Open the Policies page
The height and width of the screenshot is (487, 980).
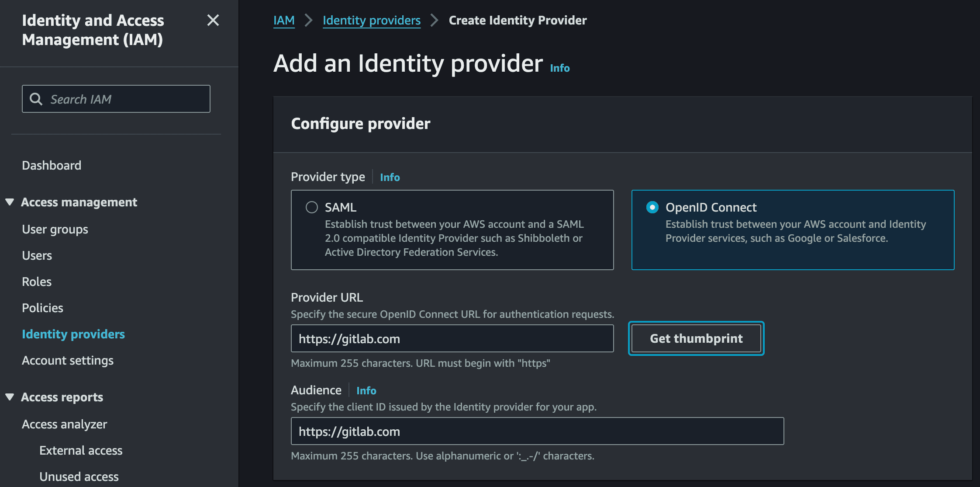(43, 308)
